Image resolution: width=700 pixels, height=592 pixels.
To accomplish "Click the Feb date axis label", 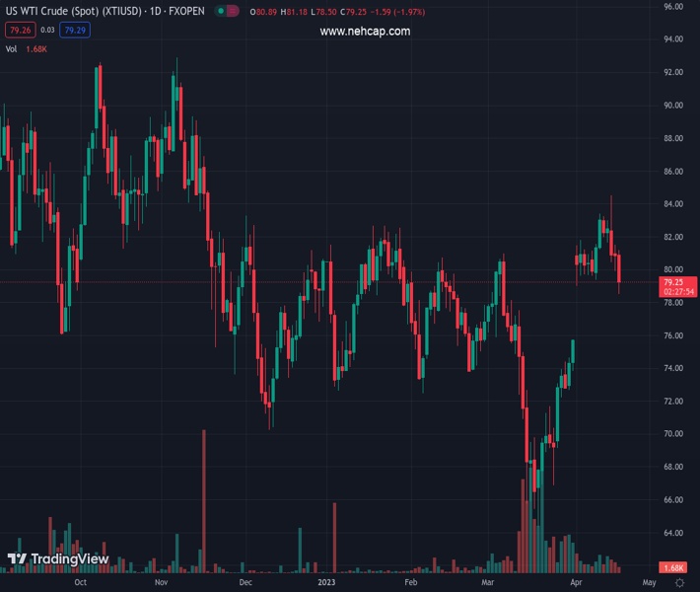I will pyautogui.click(x=411, y=582).
